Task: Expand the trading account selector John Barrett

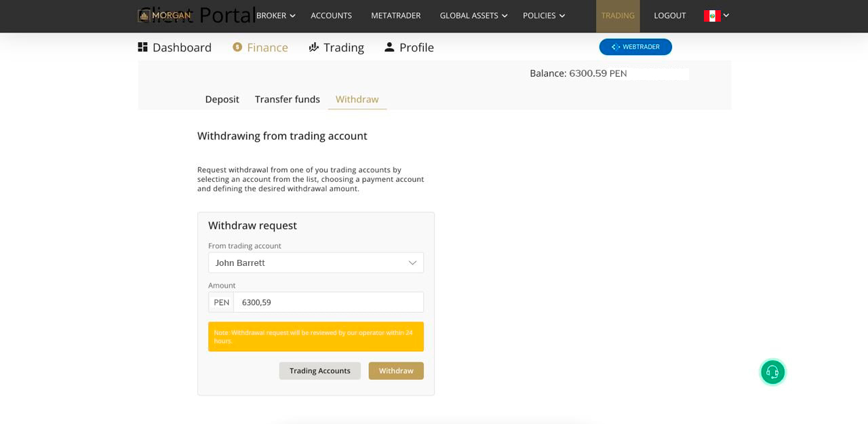Action: point(315,263)
